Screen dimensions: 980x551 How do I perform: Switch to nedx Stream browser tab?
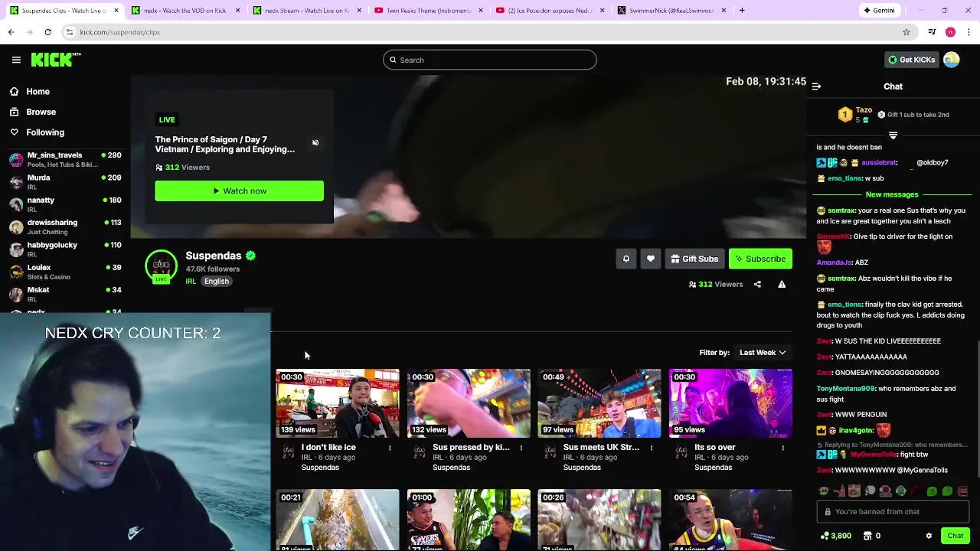click(306, 11)
